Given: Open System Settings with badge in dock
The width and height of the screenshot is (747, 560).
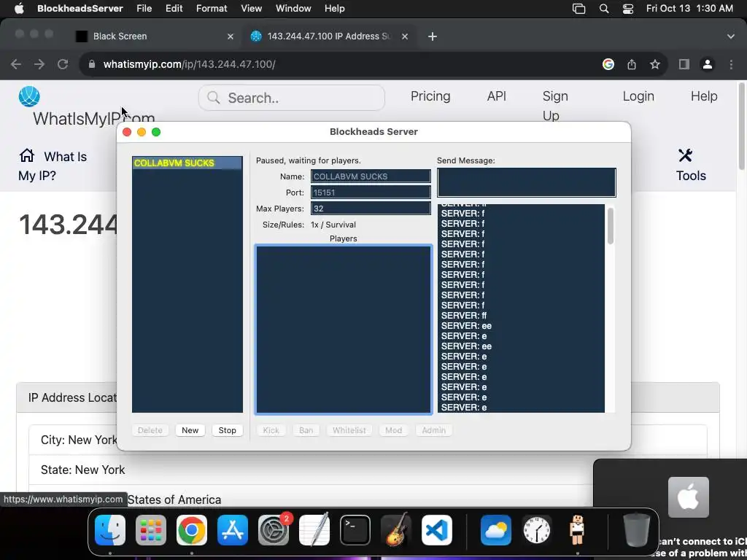Looking at the screenshot, I should tap(274, 530).
